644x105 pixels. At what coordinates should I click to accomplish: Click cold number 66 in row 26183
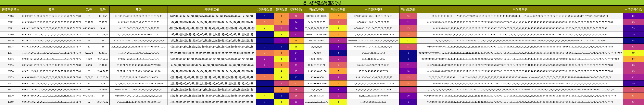89,16
